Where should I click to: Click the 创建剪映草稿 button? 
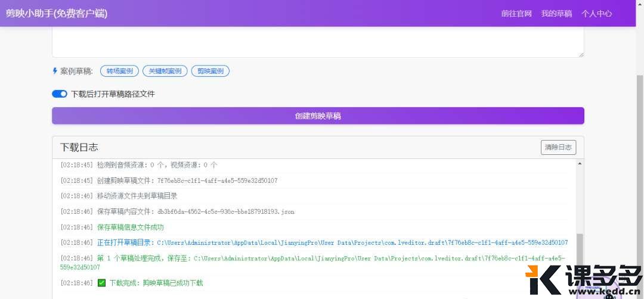[x=318, y=116]
